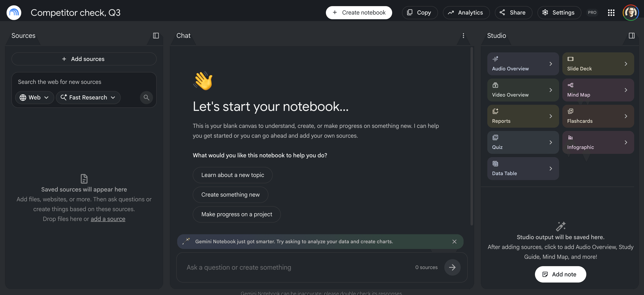The height and width of the screenshot is (295, 644).
Task: Expand the Data Table chevron
Action: click(551, 169)
